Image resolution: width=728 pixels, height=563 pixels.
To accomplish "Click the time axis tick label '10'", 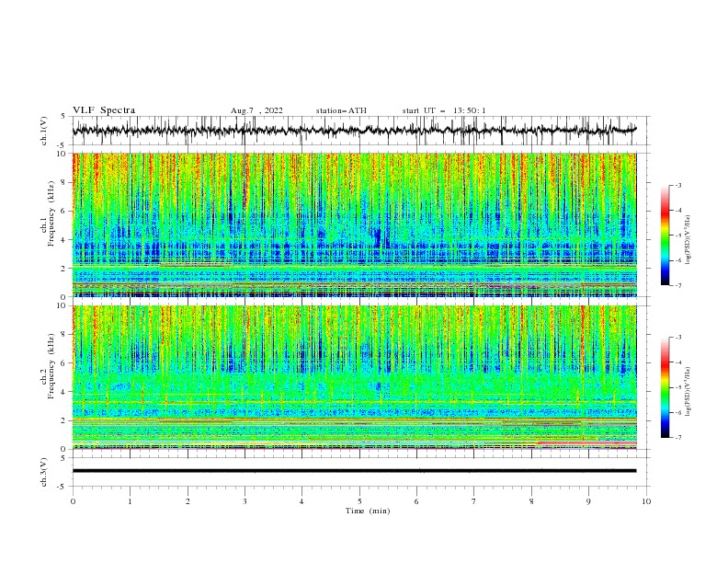I will [x=646, y=501].
